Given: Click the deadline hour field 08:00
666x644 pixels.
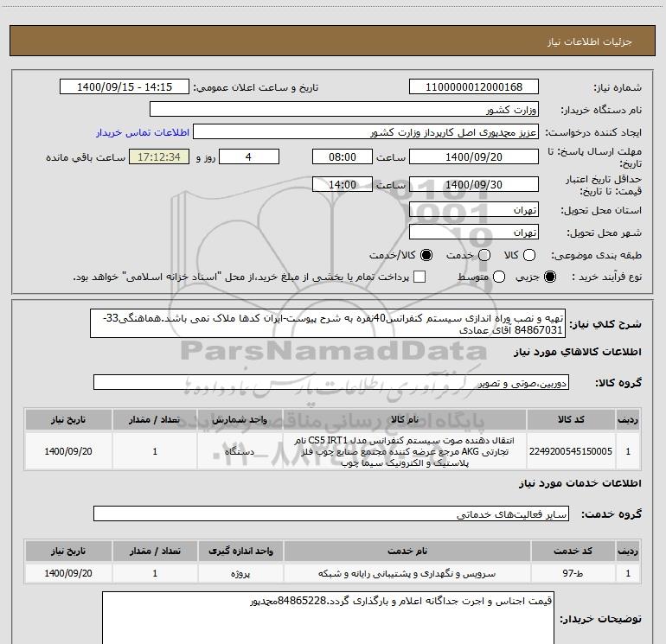Looking at the screenshot, I should [343, 156].
